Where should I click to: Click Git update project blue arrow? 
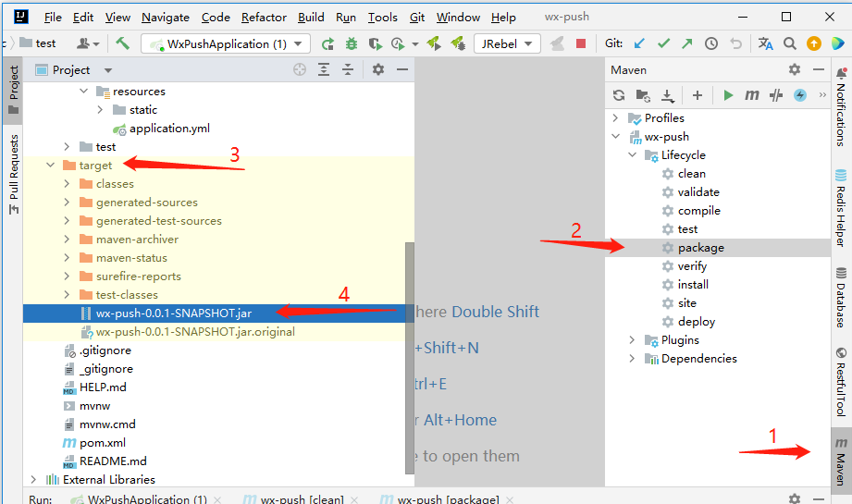[639, 43]
